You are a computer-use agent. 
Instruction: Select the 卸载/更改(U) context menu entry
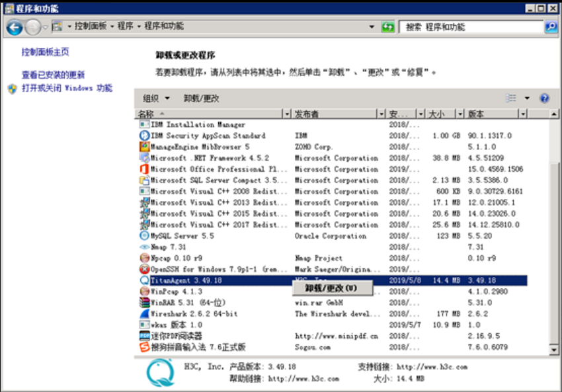click(332, 288)
